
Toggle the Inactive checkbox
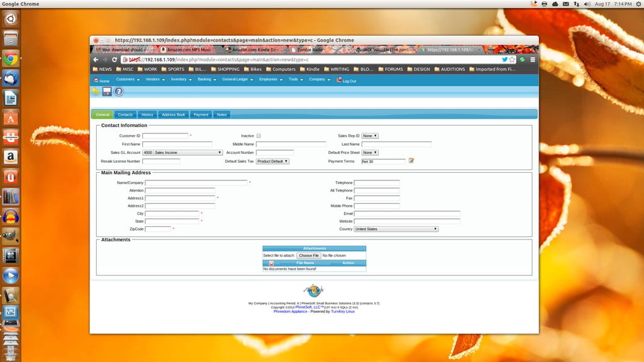(x=258, y=136)
